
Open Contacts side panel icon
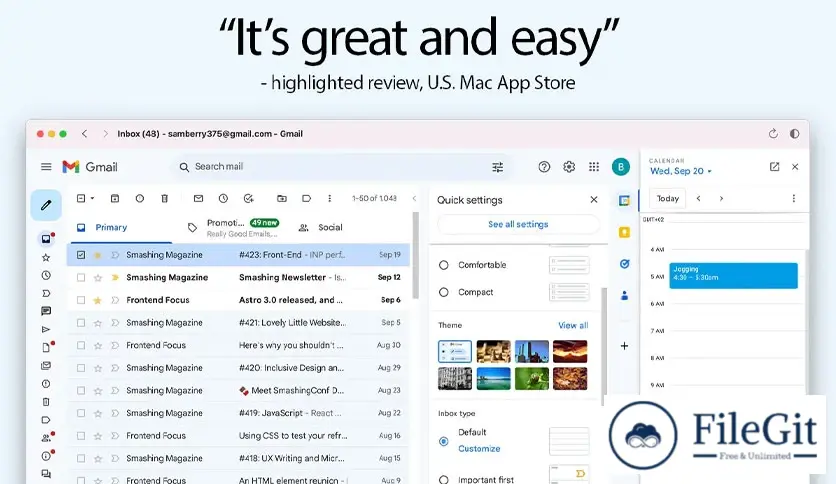(x=624, y=295)
